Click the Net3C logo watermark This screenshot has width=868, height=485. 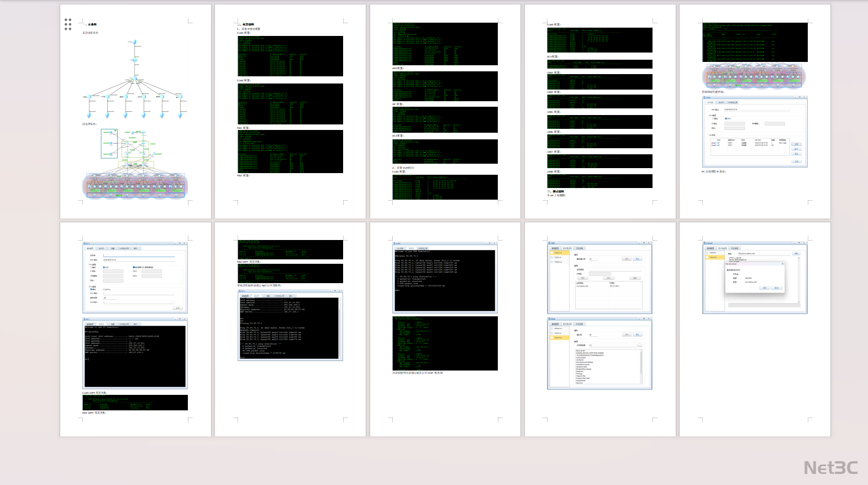coord(830,468)
